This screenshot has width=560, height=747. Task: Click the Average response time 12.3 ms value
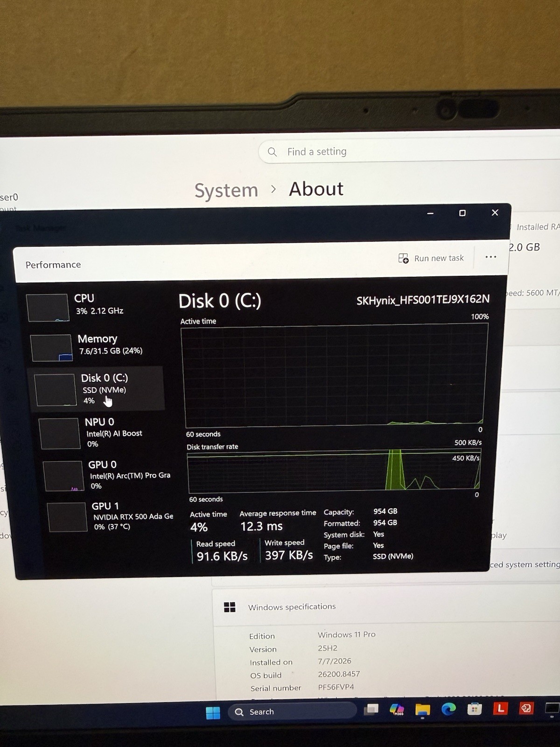pos(261,526)
